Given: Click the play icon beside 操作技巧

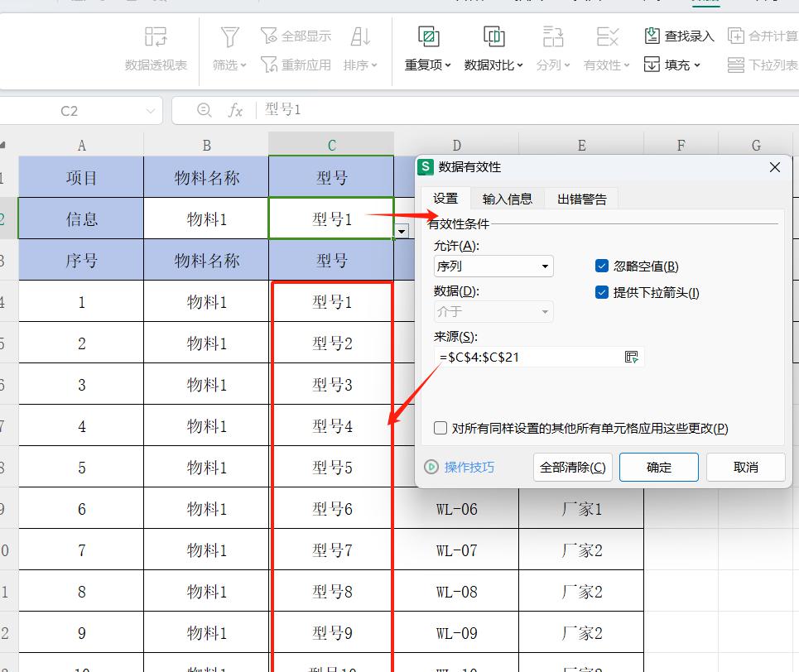Looking at the screenshot, I should [431, 468].
